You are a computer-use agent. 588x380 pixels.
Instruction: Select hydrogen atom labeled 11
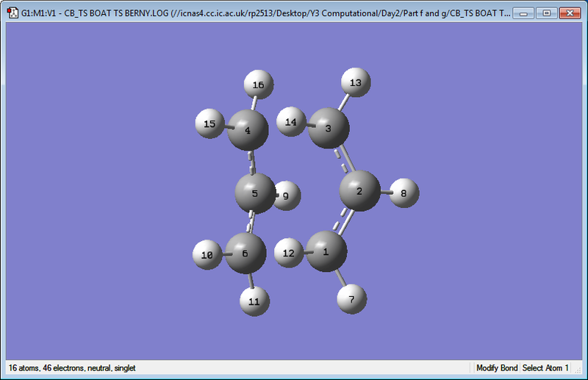coord(254,301)
